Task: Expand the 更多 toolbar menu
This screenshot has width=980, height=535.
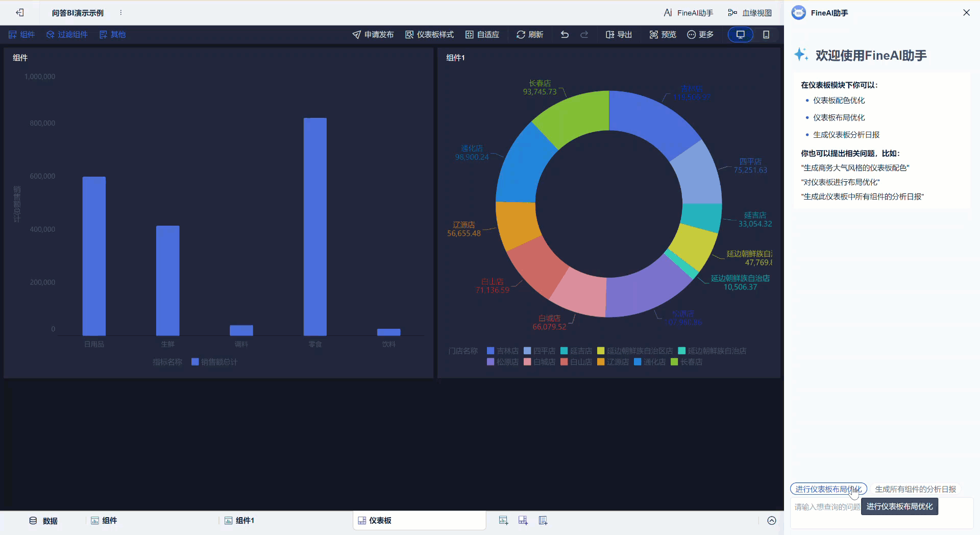Action: point(700,35)
